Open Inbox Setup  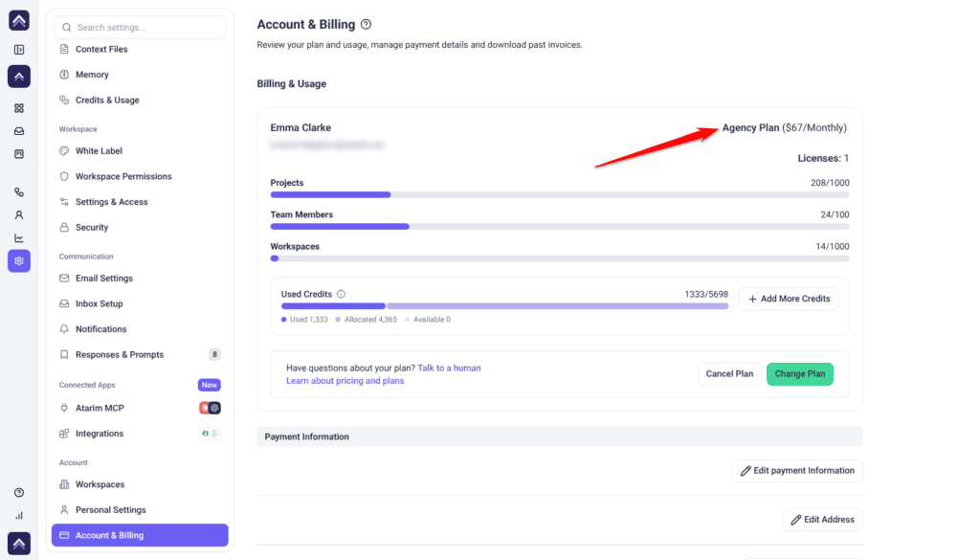tap(140, 303)
